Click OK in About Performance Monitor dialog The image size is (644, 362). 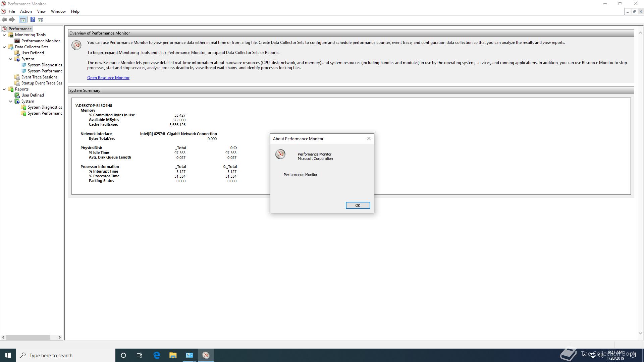click(x=358, y=205)
